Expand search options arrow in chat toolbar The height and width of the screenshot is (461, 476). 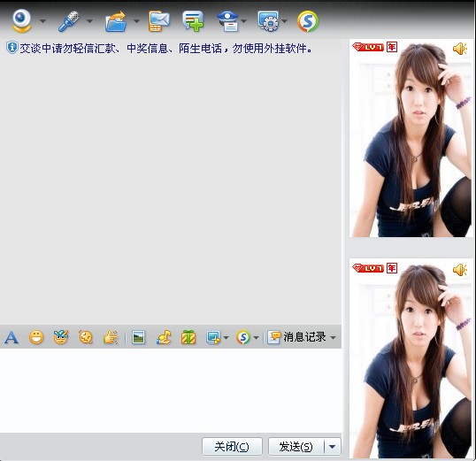click(256, 337)
